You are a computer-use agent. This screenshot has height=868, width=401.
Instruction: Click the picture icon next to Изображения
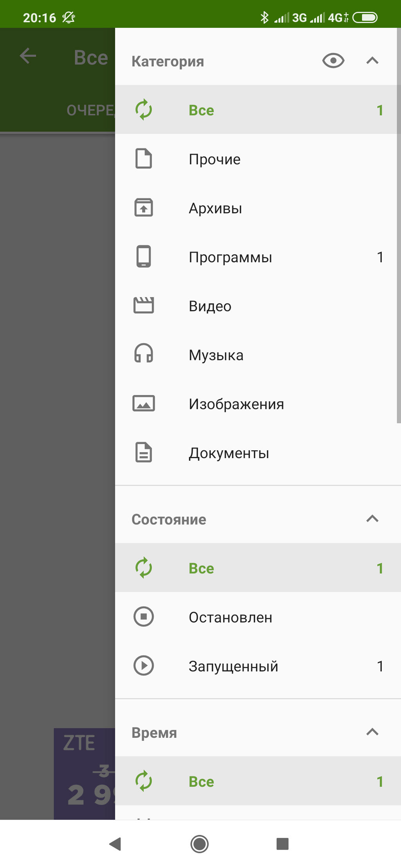[144, 403]
